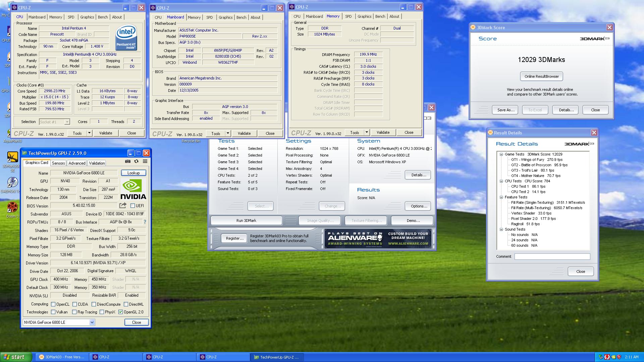Viewport: 644px width, 362px height.
Task: Open About tab in Memory CPU-Z window
Action: point(394,16)
